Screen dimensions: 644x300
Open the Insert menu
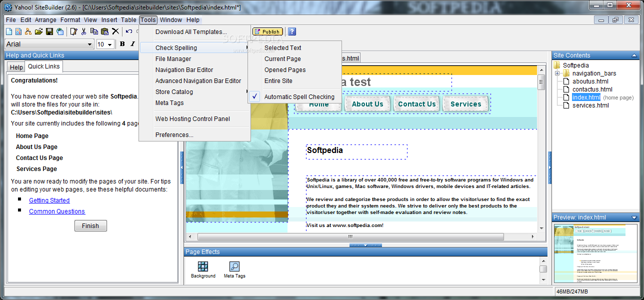(x=109, y=20)
